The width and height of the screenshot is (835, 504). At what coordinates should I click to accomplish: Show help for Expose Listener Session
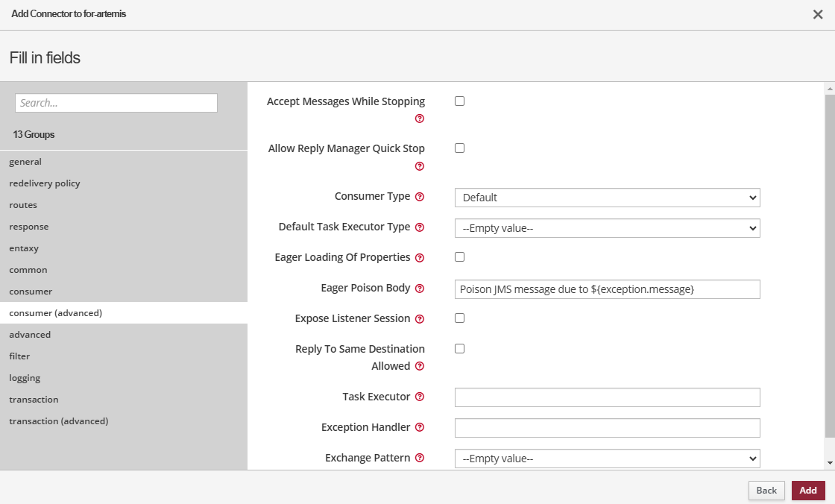pyautogui.click(x=420, y=319)
